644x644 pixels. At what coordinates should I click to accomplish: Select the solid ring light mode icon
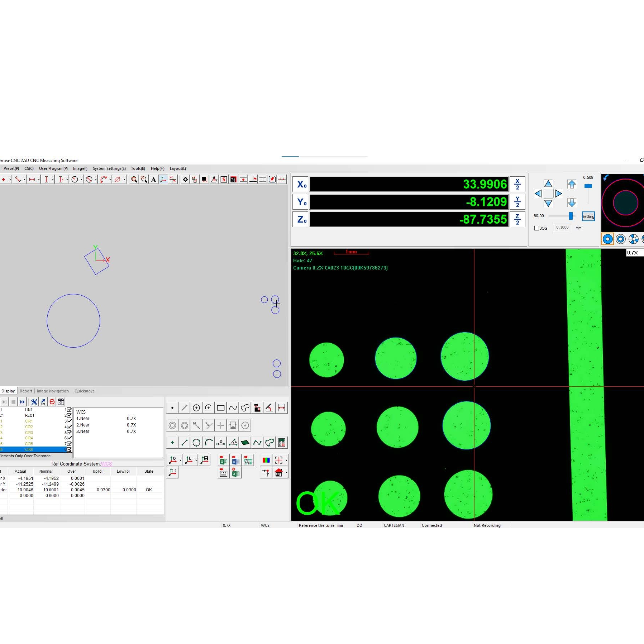[607, 239]
